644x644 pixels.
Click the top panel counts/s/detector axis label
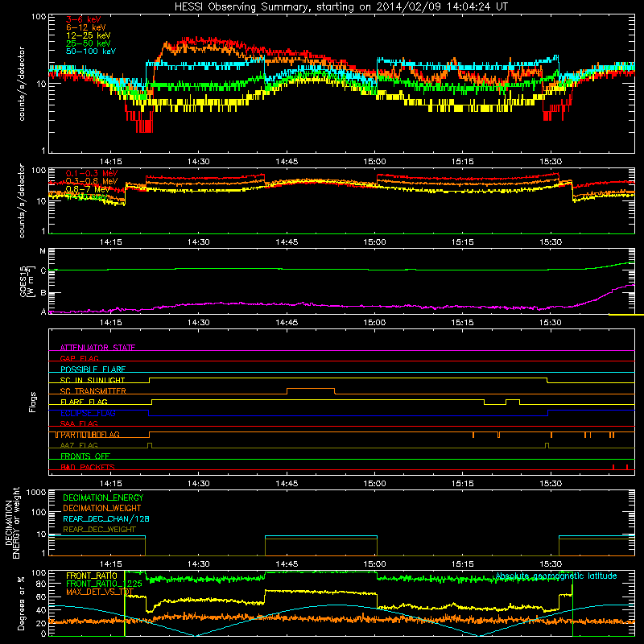coord(22,84)
